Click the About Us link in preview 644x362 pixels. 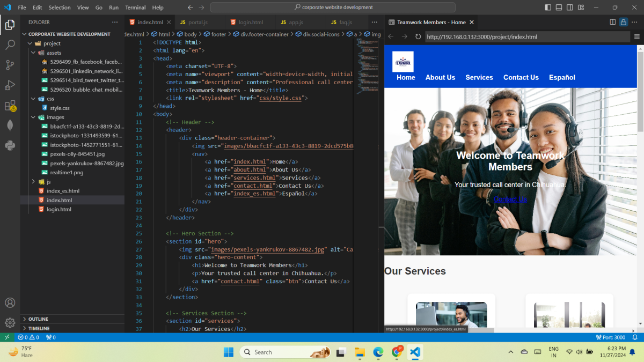tap(440, 77)
